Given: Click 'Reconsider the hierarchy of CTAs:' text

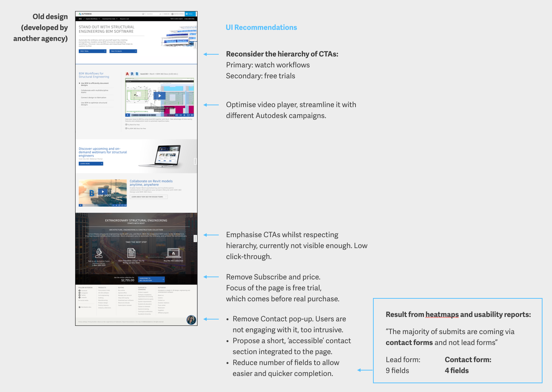Looking at the screenshot, I should 282,54.
